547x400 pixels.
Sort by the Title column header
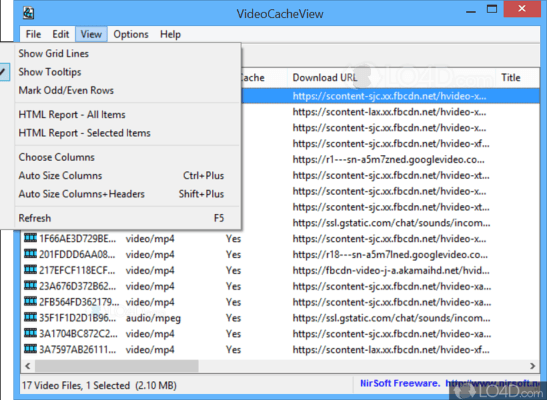click(517, 77)
